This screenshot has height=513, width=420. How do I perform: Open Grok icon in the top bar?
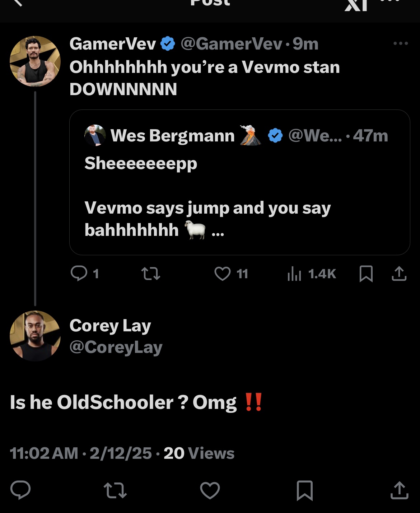click(x=356, y=5)
